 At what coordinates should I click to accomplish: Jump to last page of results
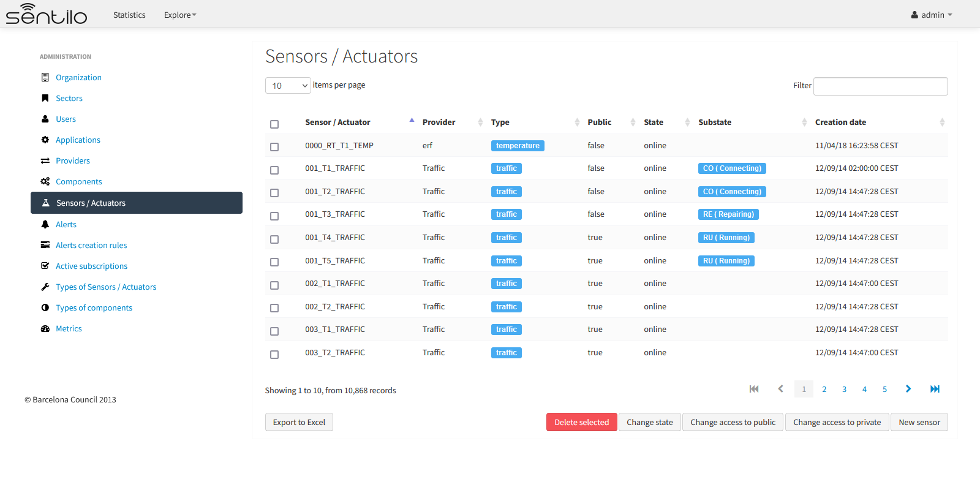tap(935, 389)
